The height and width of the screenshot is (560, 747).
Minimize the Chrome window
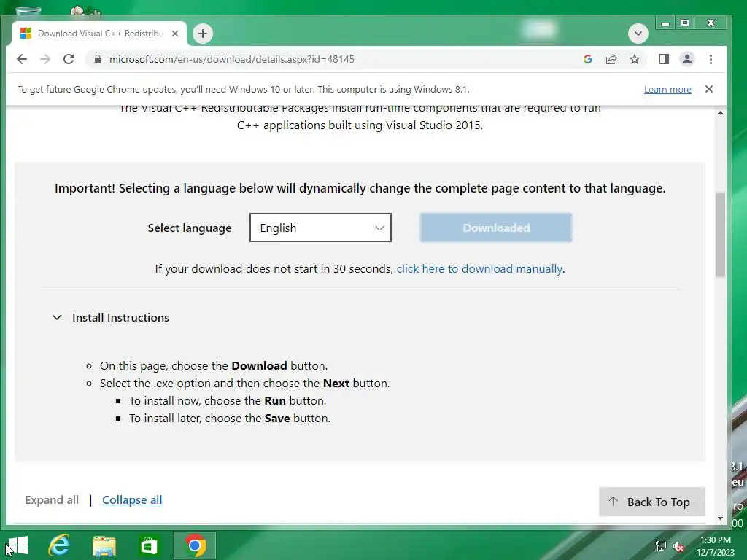(x=665, y=23)
